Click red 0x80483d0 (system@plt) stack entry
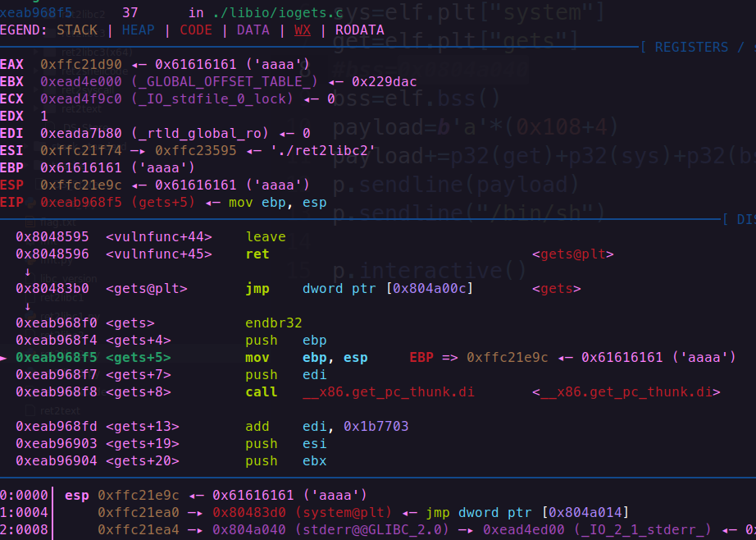This screenshot has height=540, width=756. point(303,512)
